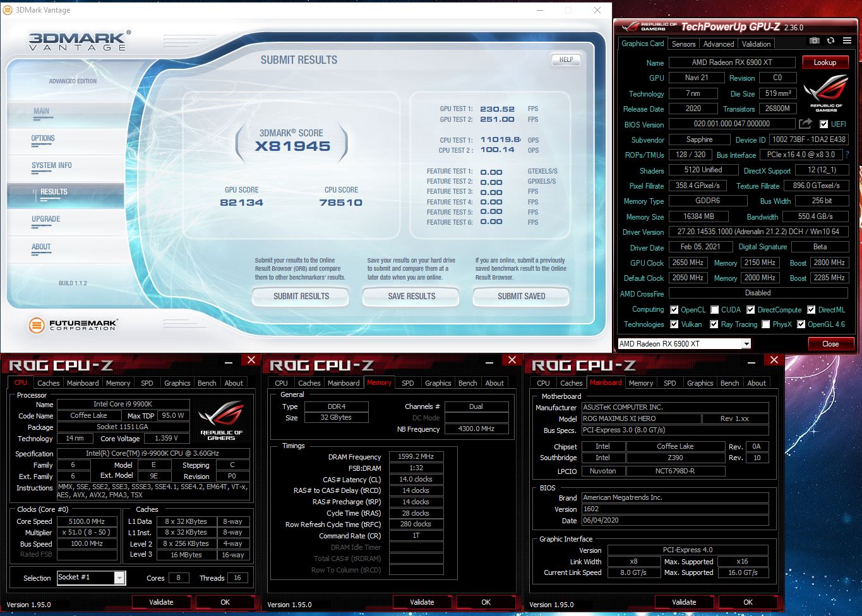
Task: Open Caches tab in CPU-Z Processor window
Action: [x=49, y=383]
